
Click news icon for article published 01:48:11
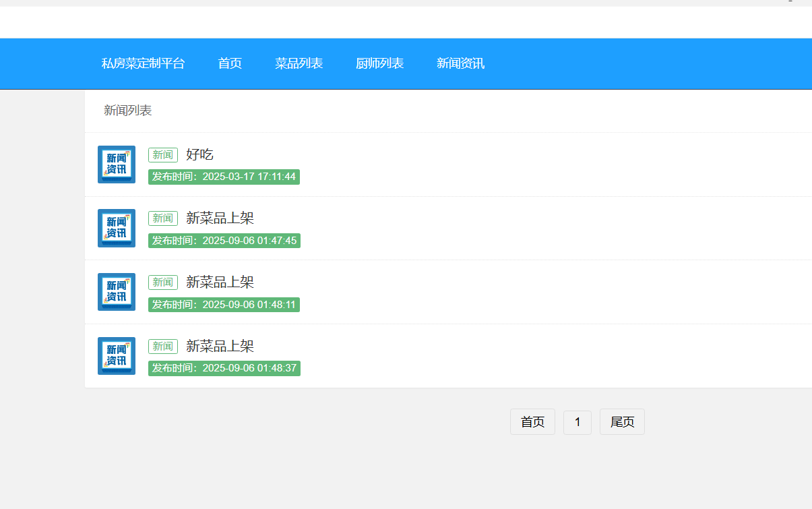coord(117,292)
